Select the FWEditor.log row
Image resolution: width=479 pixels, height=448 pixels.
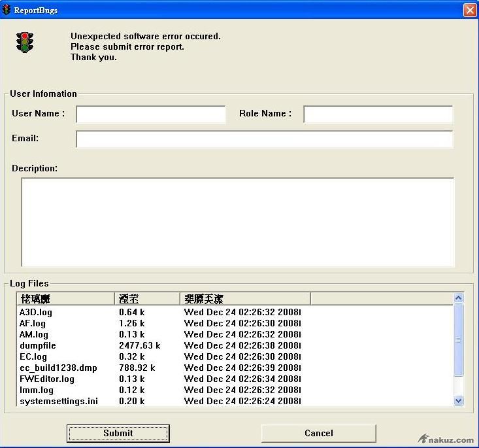[47, 379]
